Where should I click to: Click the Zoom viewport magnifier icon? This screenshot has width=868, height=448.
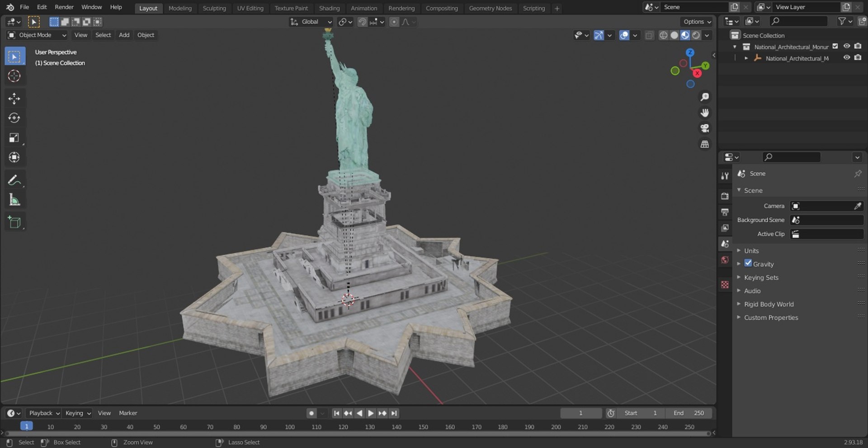(x=704, y=97)
